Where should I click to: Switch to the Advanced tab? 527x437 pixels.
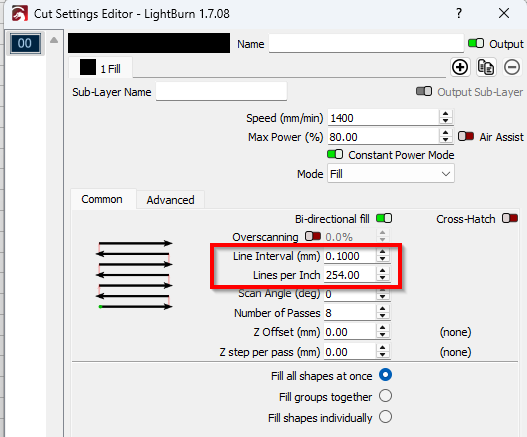point(170,200)
